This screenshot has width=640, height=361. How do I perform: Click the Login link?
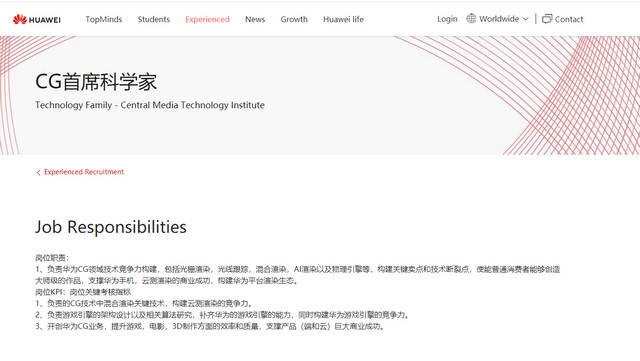click(447, 19)
